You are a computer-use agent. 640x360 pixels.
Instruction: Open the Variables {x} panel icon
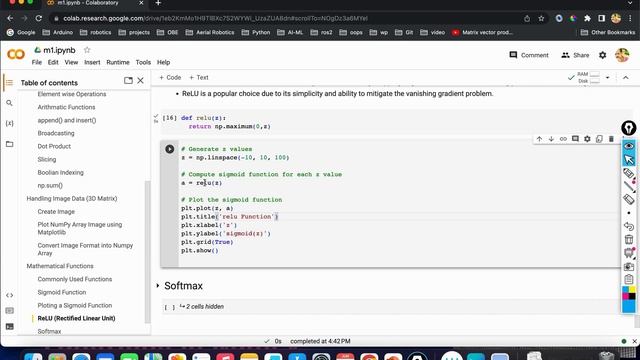[x=9, y=123]
